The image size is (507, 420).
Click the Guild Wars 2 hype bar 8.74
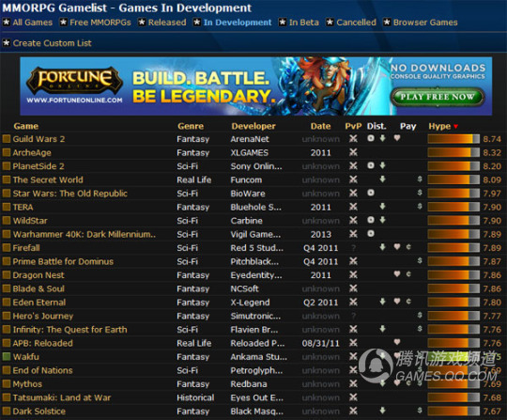(453, 139)
